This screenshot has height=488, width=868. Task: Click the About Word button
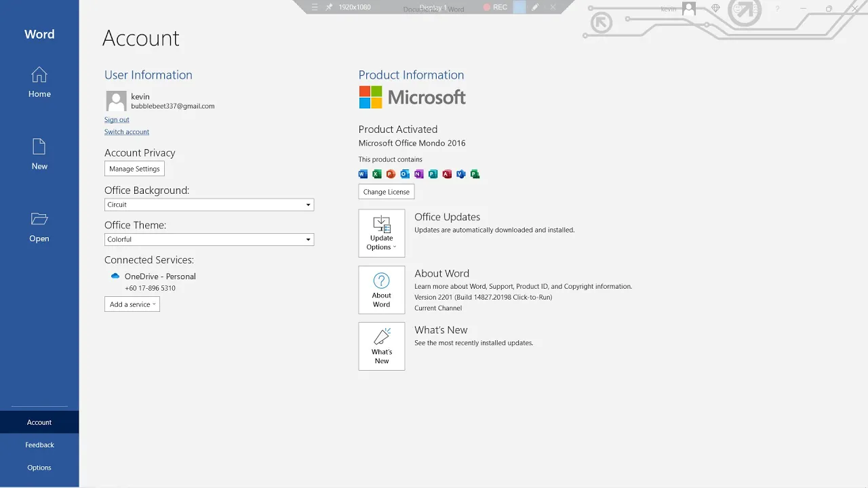382,290
